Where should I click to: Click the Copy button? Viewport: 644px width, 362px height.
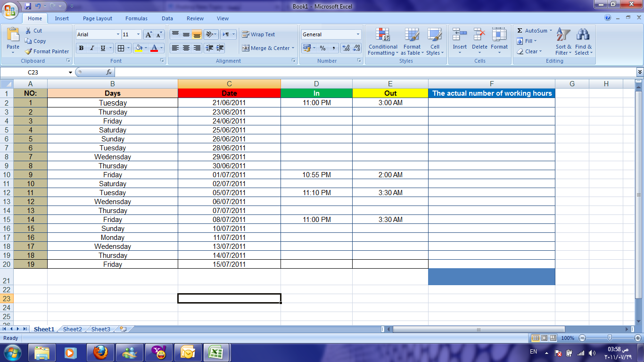click(x=35, y=41)
